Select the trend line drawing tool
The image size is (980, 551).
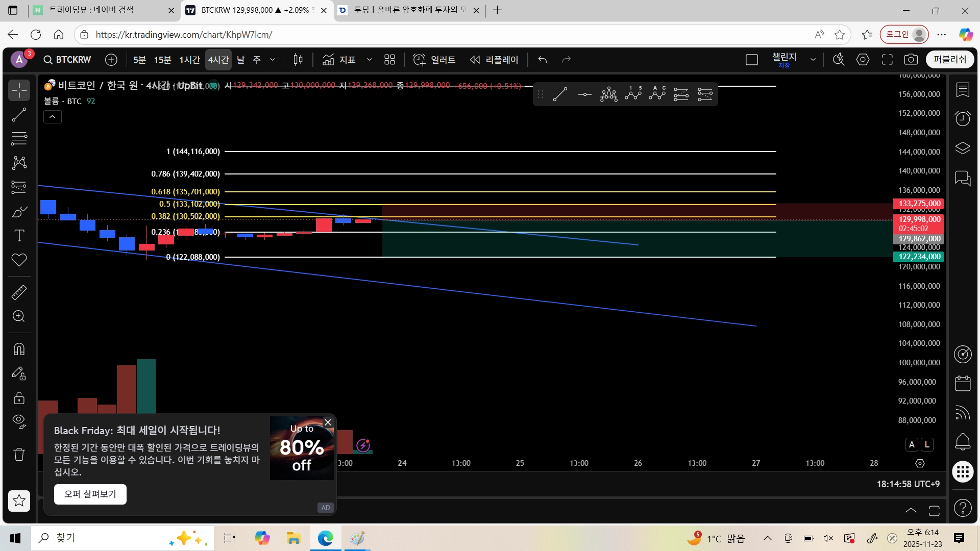click(x=19, y=115)
